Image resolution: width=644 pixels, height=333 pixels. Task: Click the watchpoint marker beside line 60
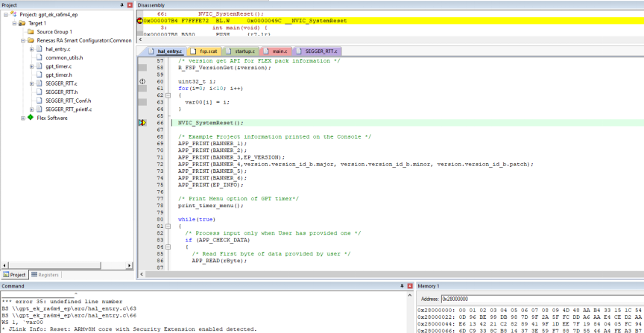pyautogui.click(x=142, y=80)
